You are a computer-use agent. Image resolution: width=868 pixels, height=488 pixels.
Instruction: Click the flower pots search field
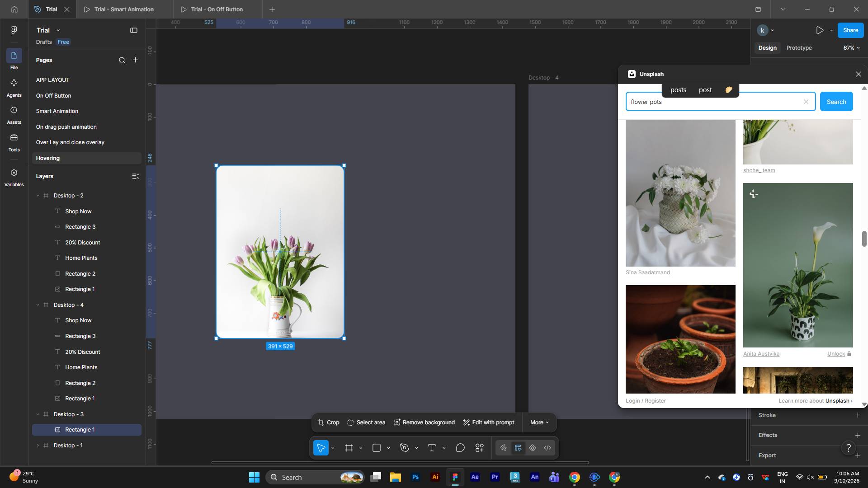pyautogui.click(x=715, y=102)
